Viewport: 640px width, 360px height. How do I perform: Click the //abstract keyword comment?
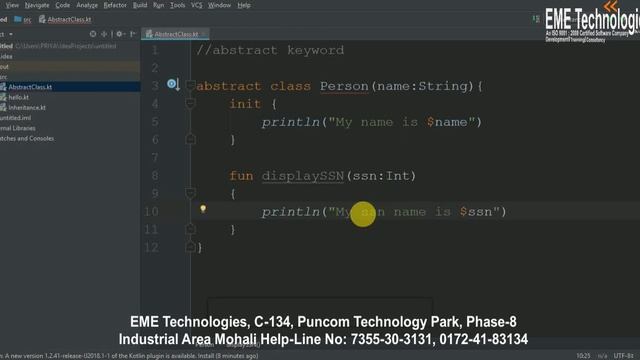[x=270, y=50]
